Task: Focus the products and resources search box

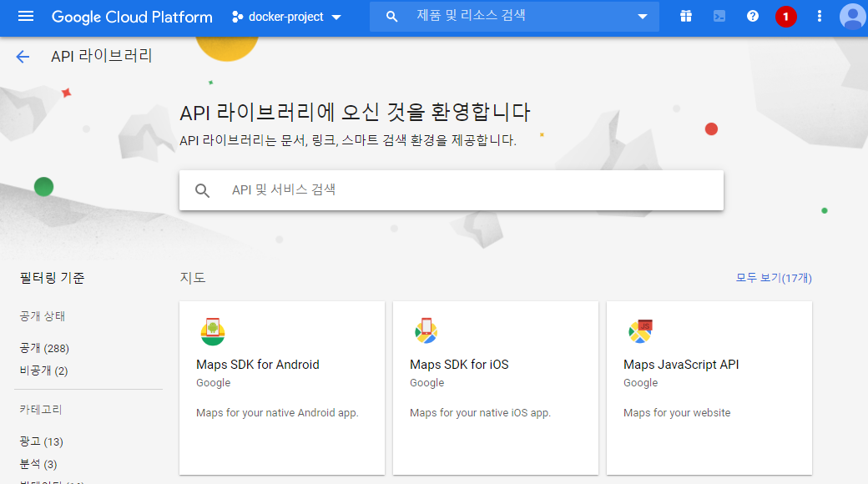Action: tap(514, 16)
